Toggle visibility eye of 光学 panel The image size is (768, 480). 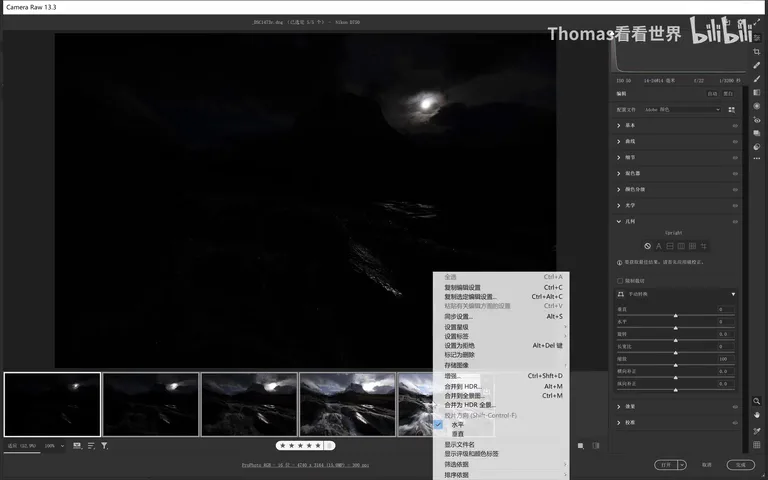click(x=735, y=206)
